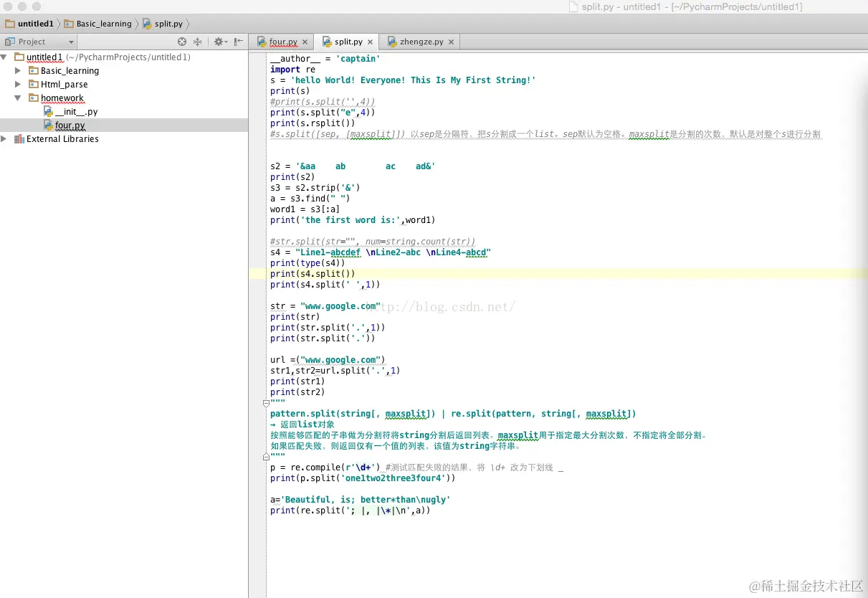Click the scroll from source target icon
Viewport: 868px width, 598px height.
click(182, 42)
